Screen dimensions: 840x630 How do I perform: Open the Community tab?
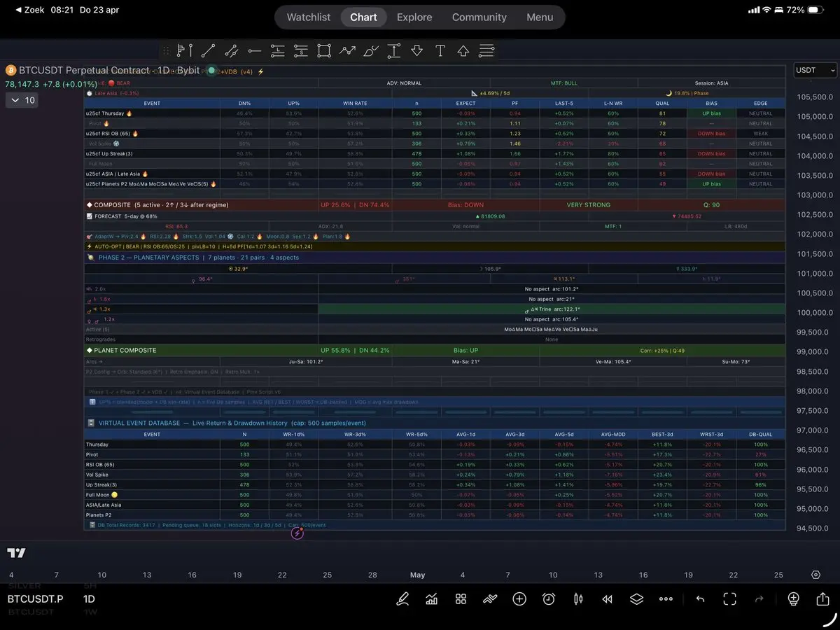tap(479, 17)
